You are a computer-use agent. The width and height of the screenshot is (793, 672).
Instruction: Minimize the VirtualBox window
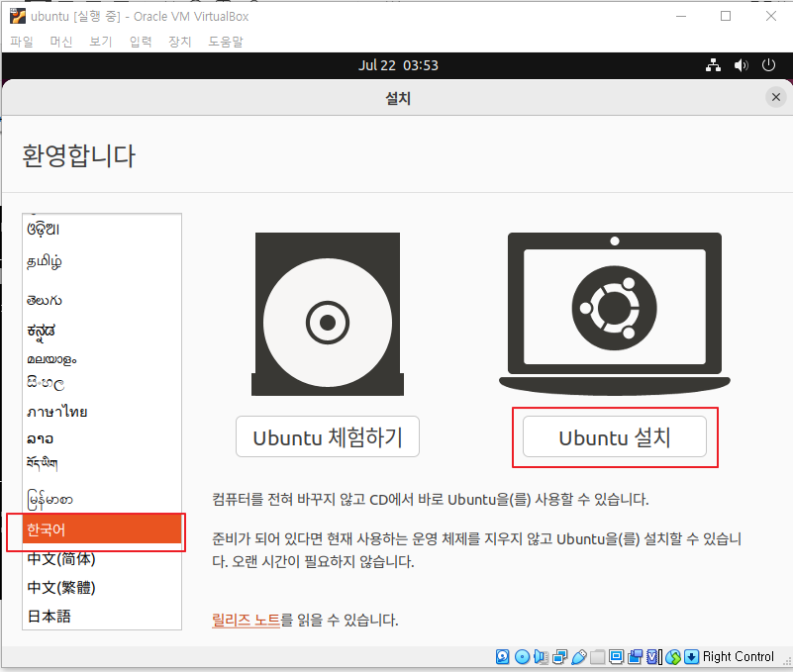[x=681, y=16]
